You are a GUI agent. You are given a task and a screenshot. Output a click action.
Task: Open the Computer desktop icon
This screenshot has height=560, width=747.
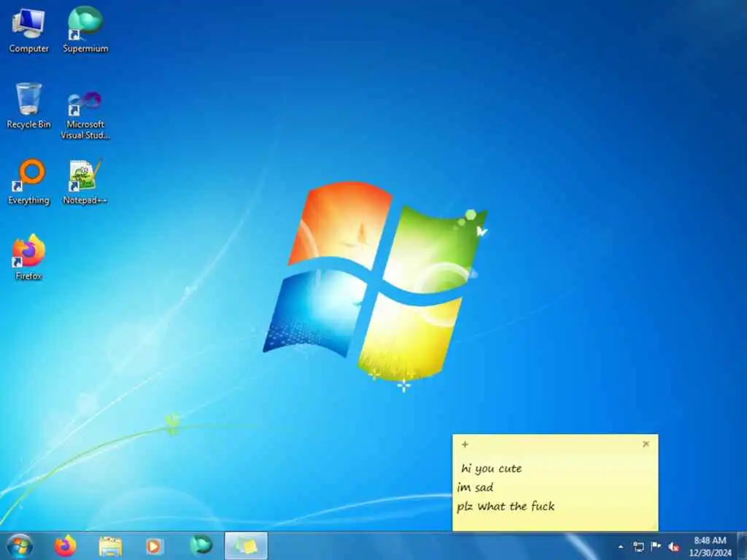28,30
